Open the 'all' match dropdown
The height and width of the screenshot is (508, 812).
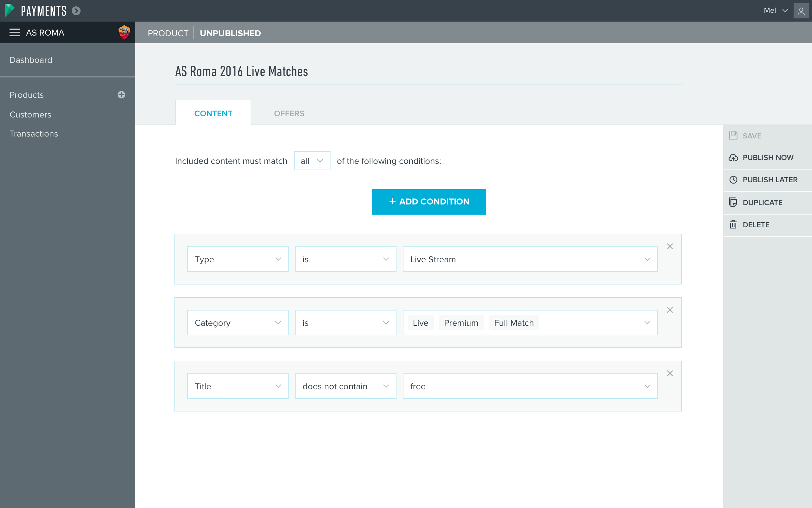[312, 161]
